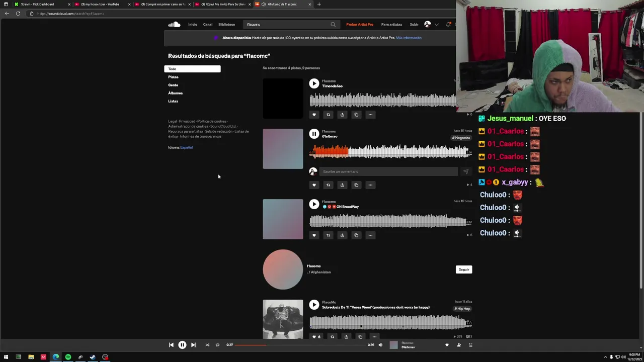The height and width of the screenshot is (362, 644).
Task: Click the Escribe un comentario field
Action: [388, 171]
